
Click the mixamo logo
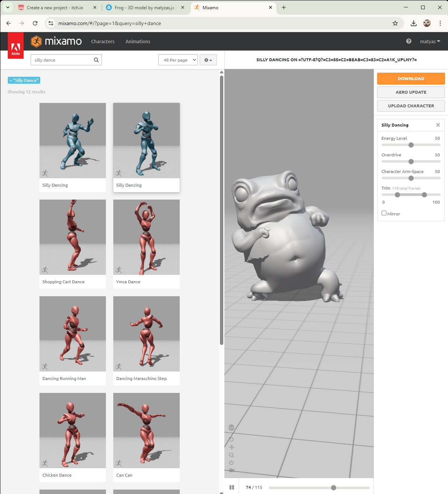coord(56,41)
